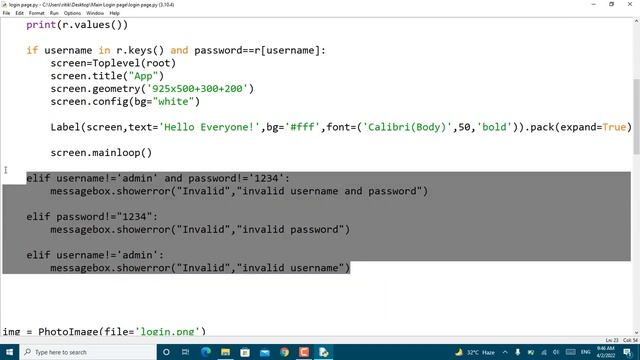640x360 pixels.
Task: Click the microphone tray icon
Action: 518,352
